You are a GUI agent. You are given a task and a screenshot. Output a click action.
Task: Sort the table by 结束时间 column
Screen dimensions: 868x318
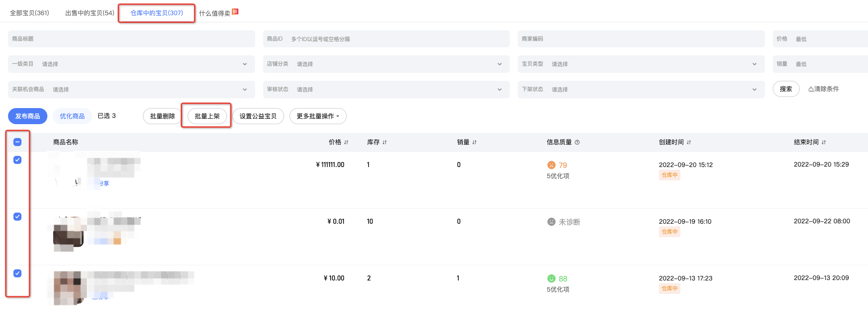824,142
